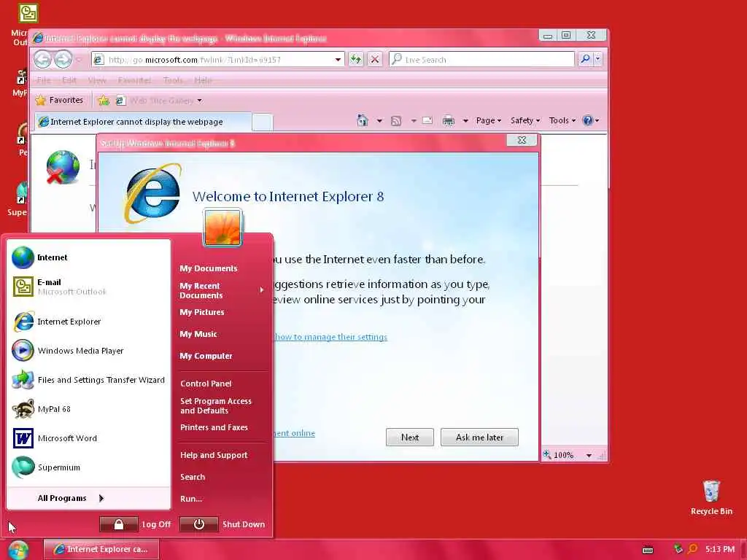
Task: Click the Live Search magnifier button
Action: [585, 59]
